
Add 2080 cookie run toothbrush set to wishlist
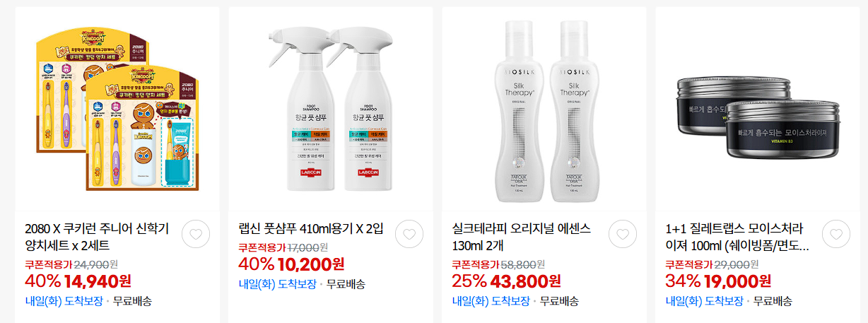[196, 235]
